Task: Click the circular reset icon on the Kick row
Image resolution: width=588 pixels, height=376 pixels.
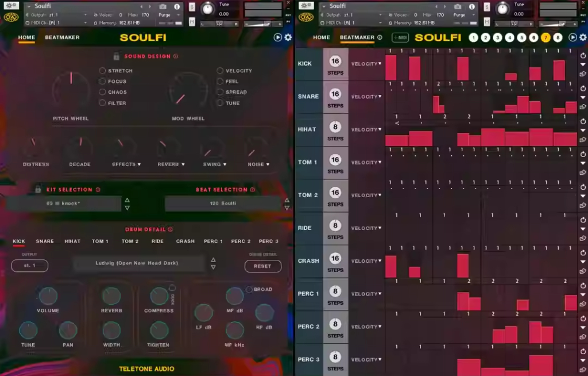Action: pos(583,56)
